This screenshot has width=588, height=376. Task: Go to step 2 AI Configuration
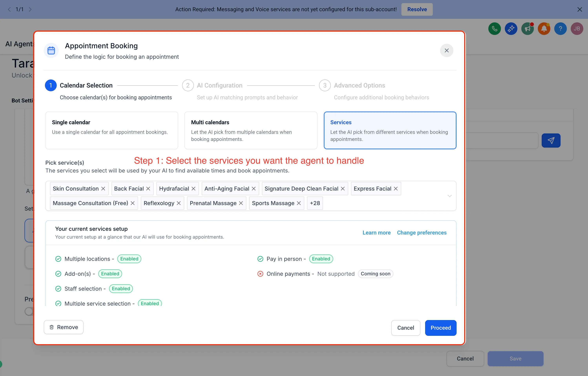(x=220, y=85)
